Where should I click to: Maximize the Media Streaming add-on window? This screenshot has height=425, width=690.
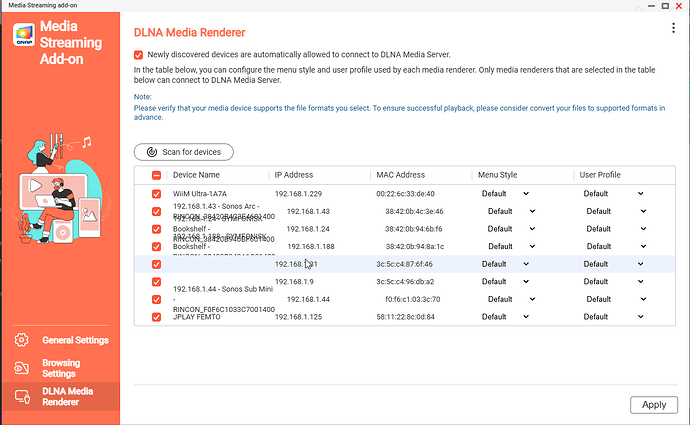pos(665,6)
